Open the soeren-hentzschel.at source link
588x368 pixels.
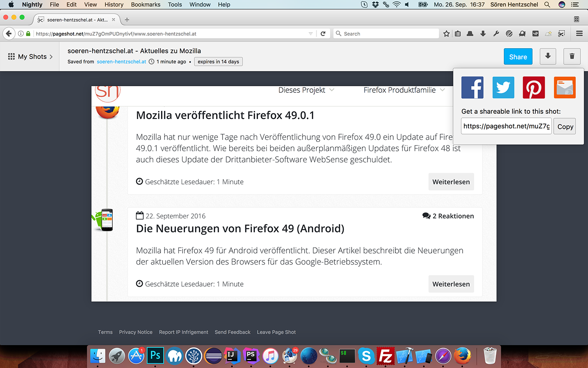[x=121, y=62]
